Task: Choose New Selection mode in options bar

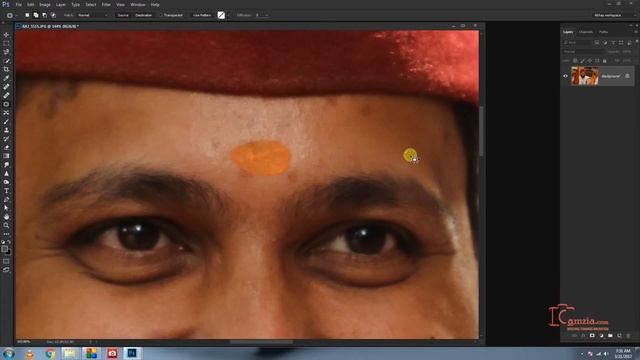Action: (27, 15)
